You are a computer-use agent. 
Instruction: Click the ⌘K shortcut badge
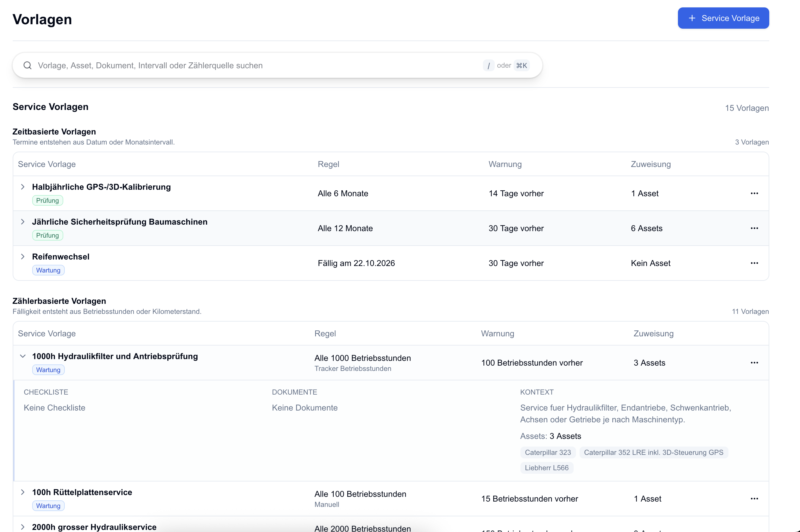(521, 66)
